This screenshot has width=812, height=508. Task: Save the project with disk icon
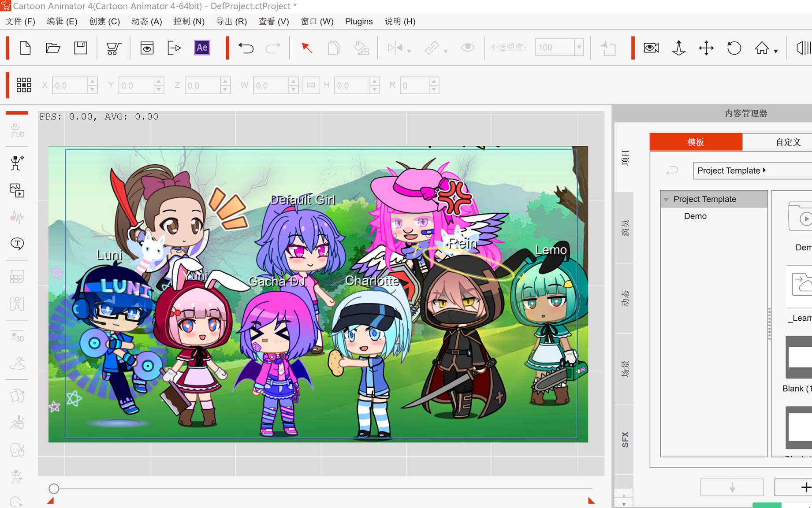pyautogui.click(x=81, y=48)
